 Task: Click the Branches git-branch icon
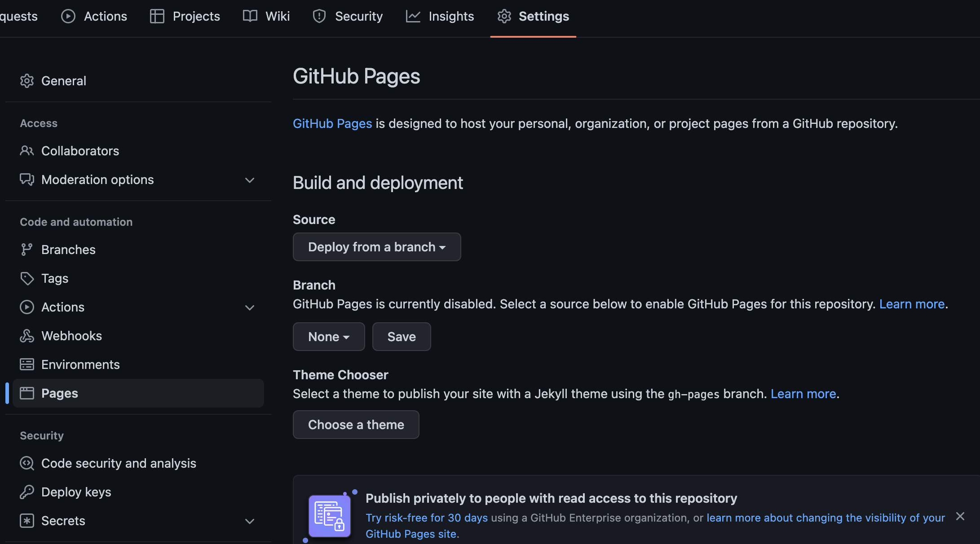(x=27, y=250)
